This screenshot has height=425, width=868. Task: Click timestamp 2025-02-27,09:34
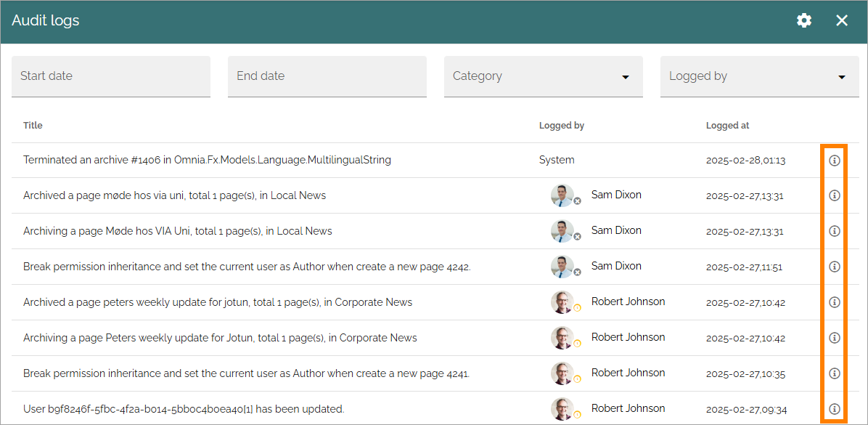coord(745,410)
